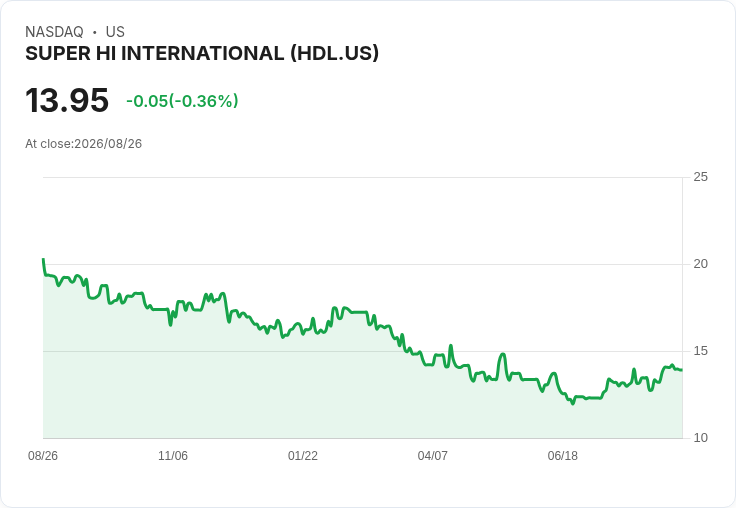The width and height of the screenshot is (736, 508).
Task: Click the 06/18 date label on x-axis
Action: click(x=562, y=455)
